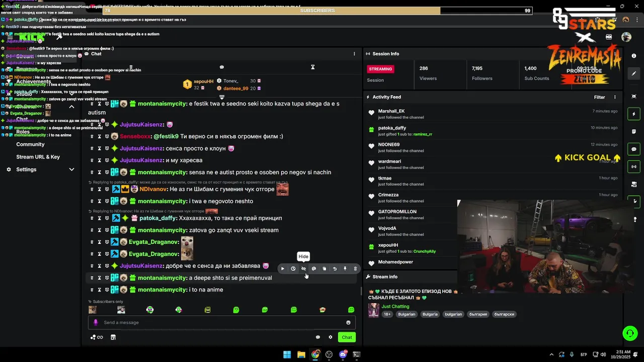The height and width of the screenshot is (362, 644).
Task: Open Windows Start menu
Action: [x=287, y=354]
